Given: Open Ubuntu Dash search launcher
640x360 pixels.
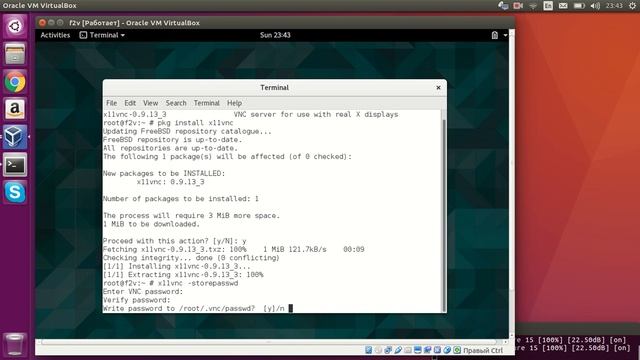Looking at the screenshot, I should click(15, 26).
